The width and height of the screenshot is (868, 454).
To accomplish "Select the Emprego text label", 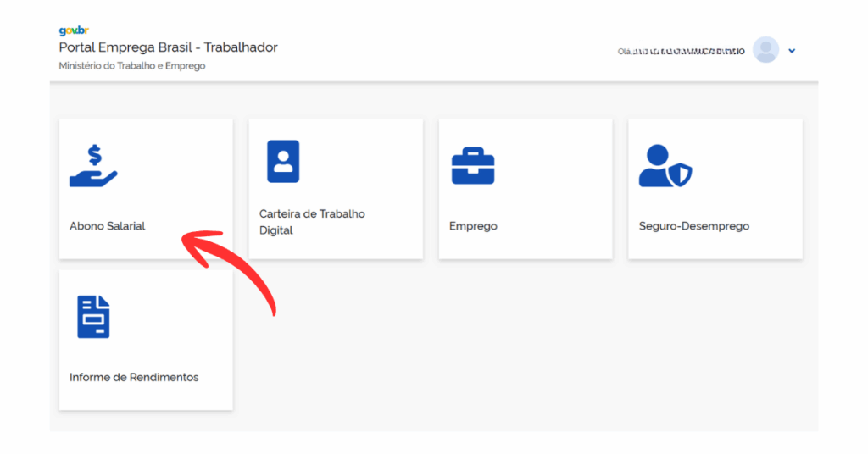I will click(x=473, y=226).
